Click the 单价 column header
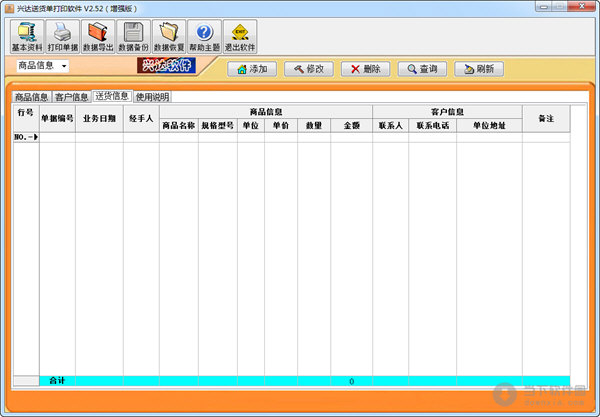The width and height of the screenshot is (600, 417). click(x=281, y=125)
